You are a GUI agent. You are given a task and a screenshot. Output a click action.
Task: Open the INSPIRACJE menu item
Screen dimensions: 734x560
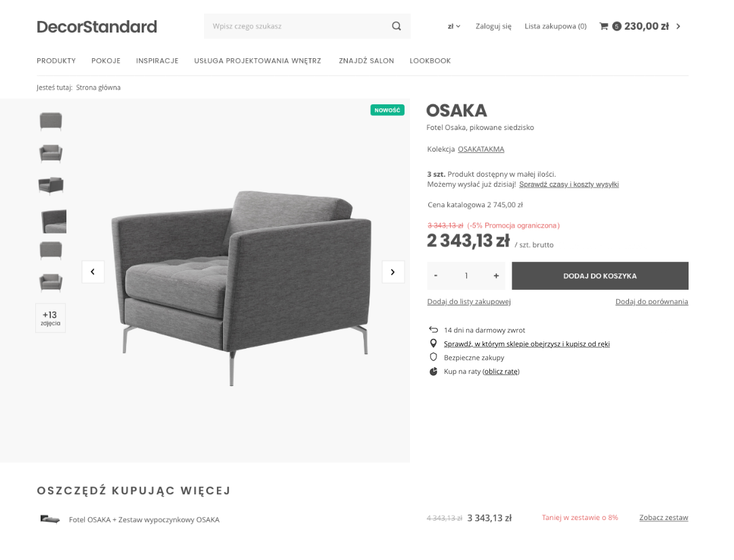157,61
